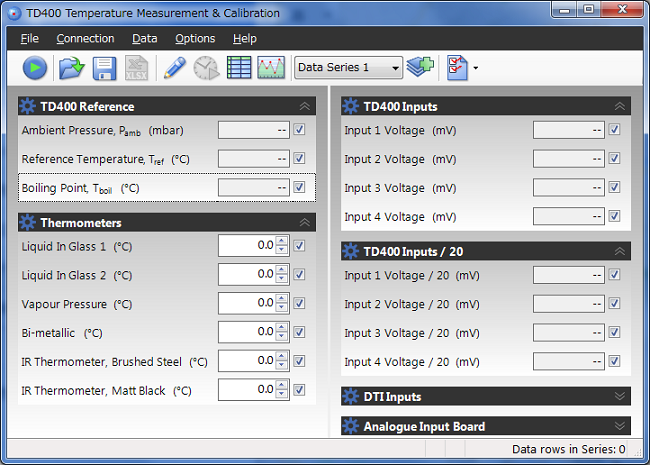Screen dimensions: 650x465
Task: Click gear icon of TD400 Inputs / 20 panel
Action: (351, 252)
